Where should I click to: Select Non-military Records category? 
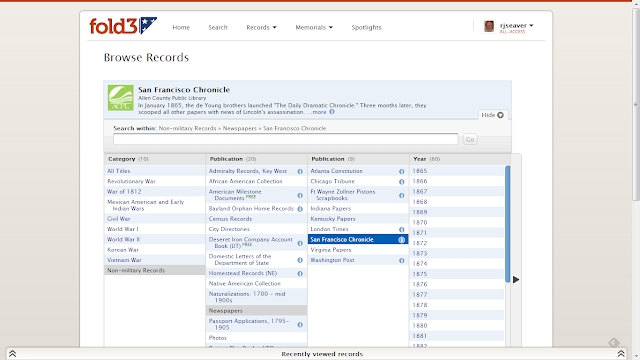click(x=155, y=270)
